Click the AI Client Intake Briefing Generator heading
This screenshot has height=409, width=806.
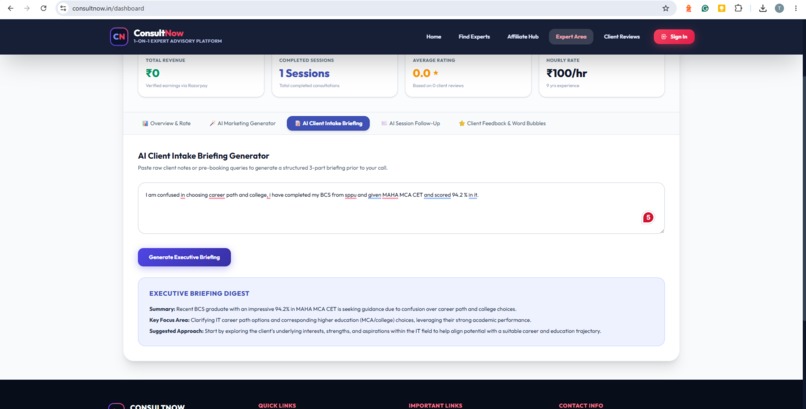tap(204, 156)
